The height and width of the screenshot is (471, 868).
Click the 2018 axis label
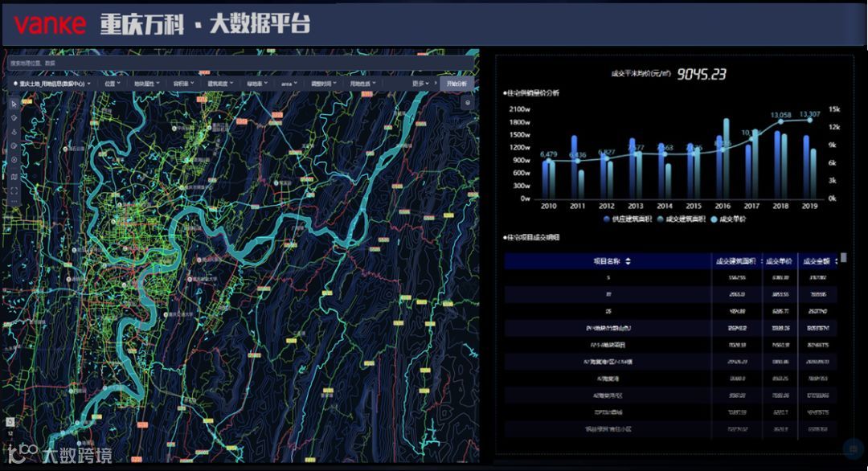pos(780,206)
